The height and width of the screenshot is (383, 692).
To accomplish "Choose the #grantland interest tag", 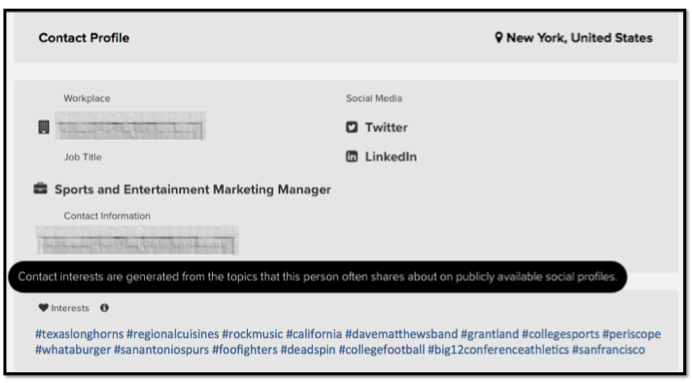I will coord(490,334).
